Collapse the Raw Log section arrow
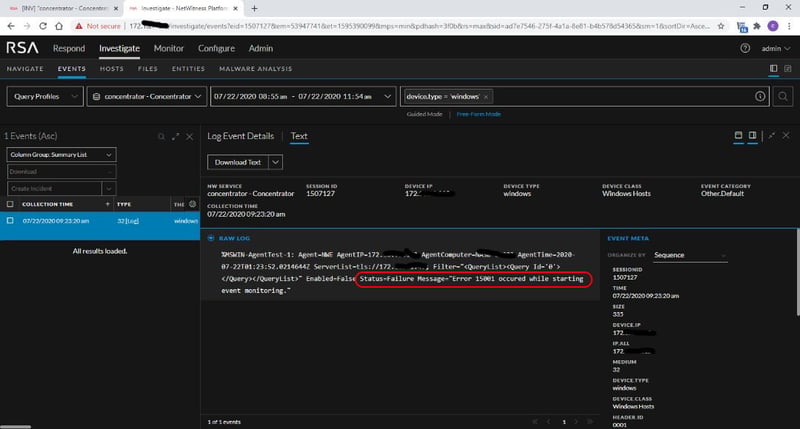The image size is (800, 429). (x=211, y=238)
